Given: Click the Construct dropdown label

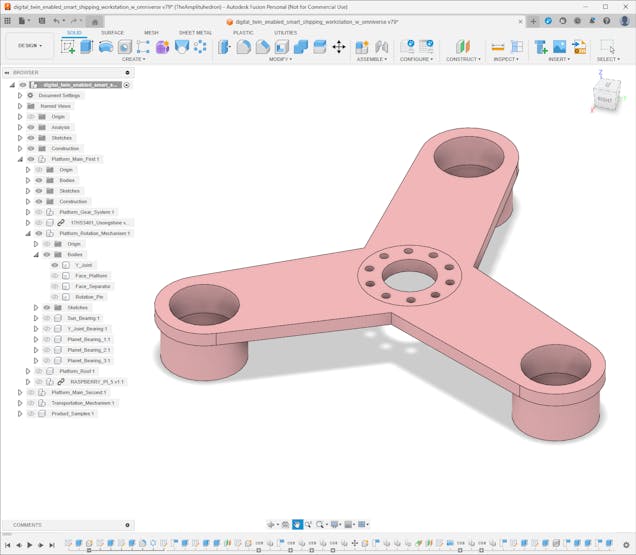Looking at the screenshot, I should [463, 59].
